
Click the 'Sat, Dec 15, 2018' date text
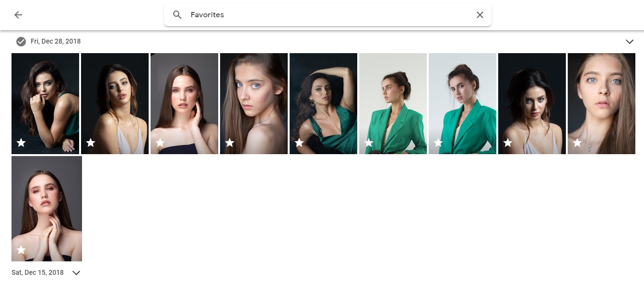(37, 273)
